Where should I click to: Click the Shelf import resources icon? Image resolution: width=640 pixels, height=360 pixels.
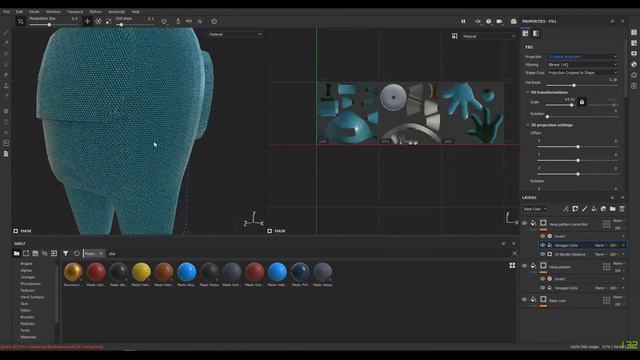click(54, 253)
